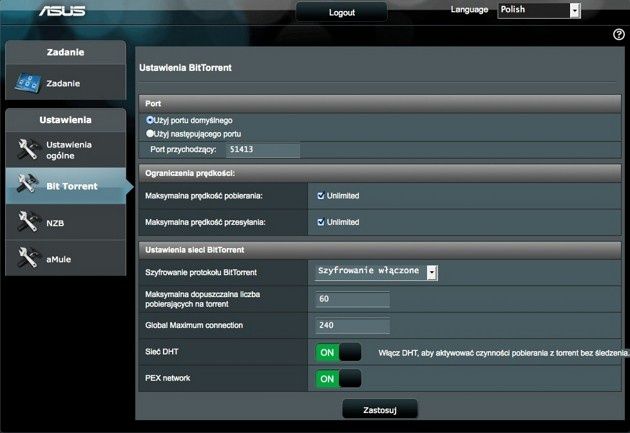The image size is (630, 433).
Task: Click the Zadanie task grid icon
Action: pyautogui.click(x=28, y=83)
